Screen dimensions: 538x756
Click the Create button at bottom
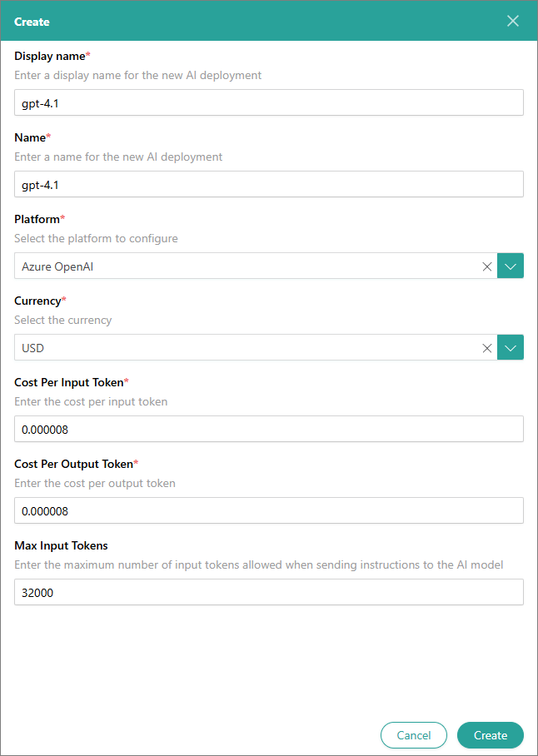coord(490,735)
